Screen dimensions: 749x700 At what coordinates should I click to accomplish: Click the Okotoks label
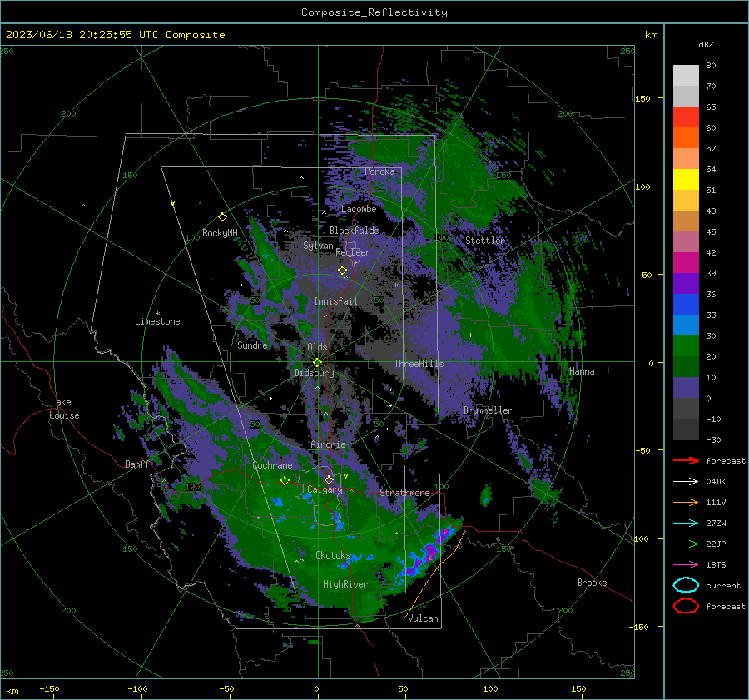pyautogui.click(x=333, y=555)
